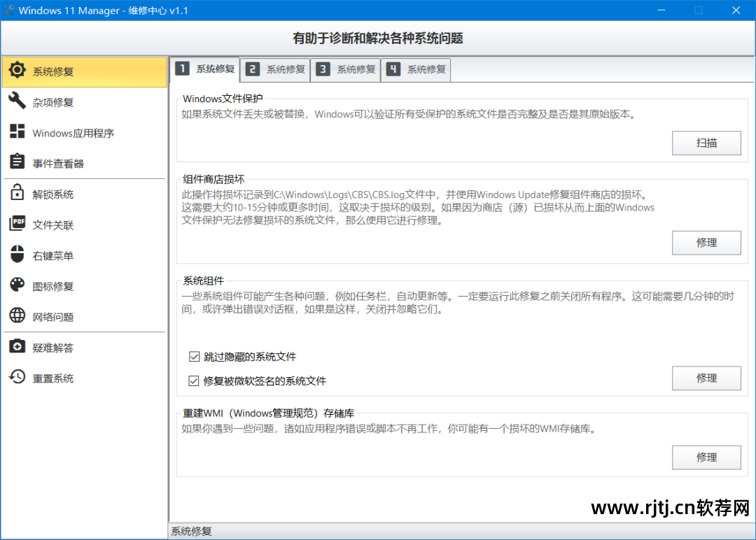Click the 重建WMI存储库 group title

click(x=269, y=413)
